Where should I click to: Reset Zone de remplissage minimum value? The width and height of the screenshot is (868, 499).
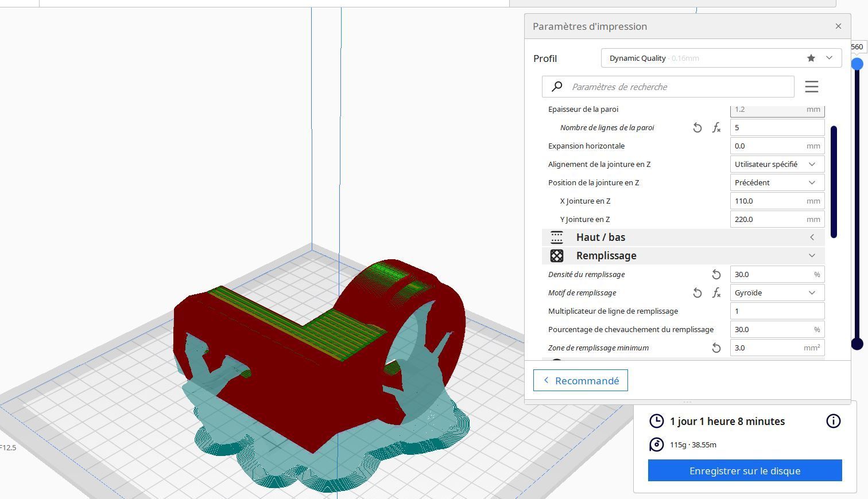coord(716,348)
